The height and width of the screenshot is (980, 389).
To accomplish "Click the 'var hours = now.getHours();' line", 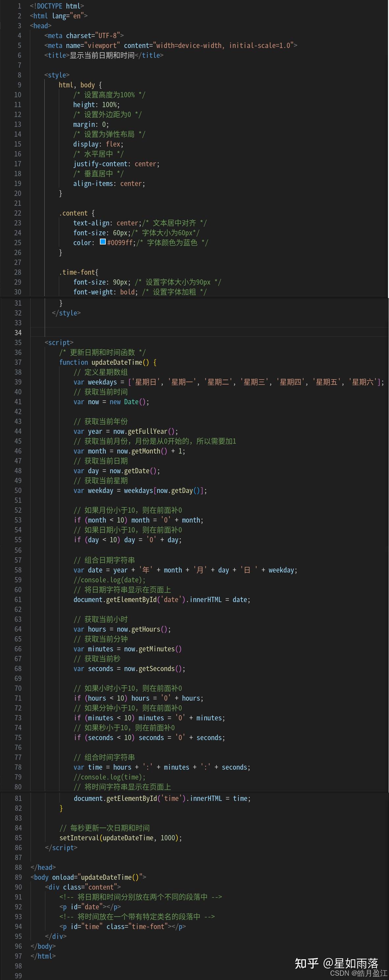I will (x=122, y=630).
